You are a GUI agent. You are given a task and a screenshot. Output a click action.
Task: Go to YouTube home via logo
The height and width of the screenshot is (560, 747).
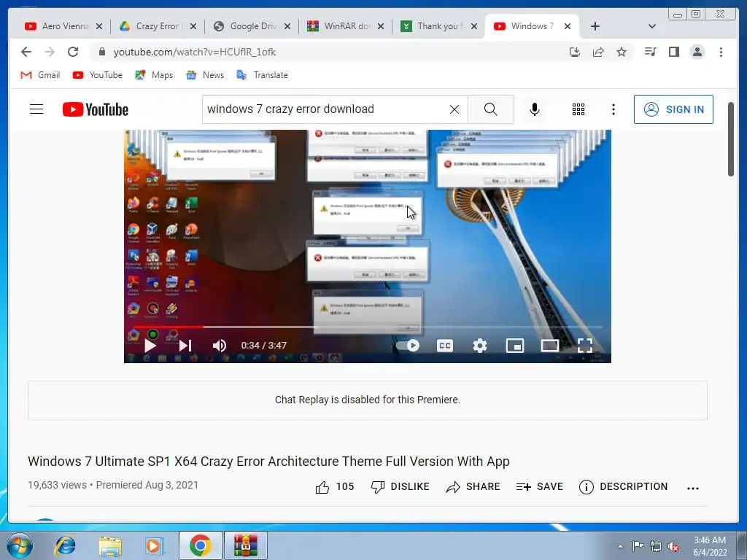click(x=96, y=109)
